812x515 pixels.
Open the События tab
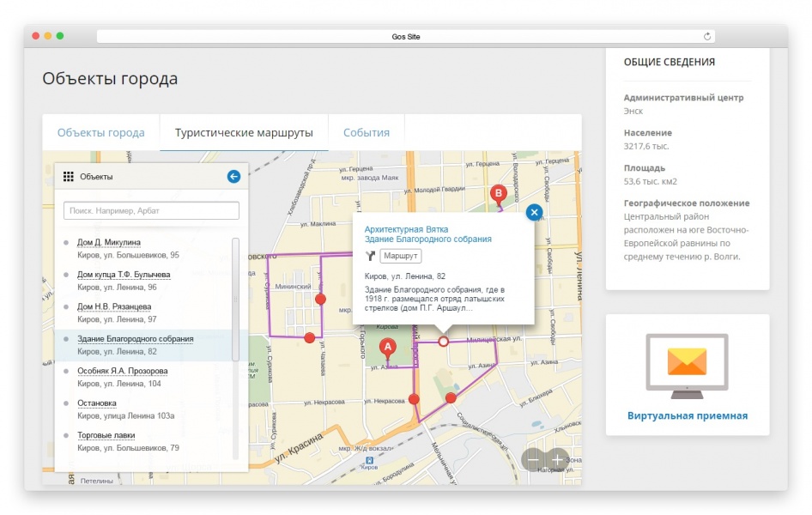click(367, 133)
